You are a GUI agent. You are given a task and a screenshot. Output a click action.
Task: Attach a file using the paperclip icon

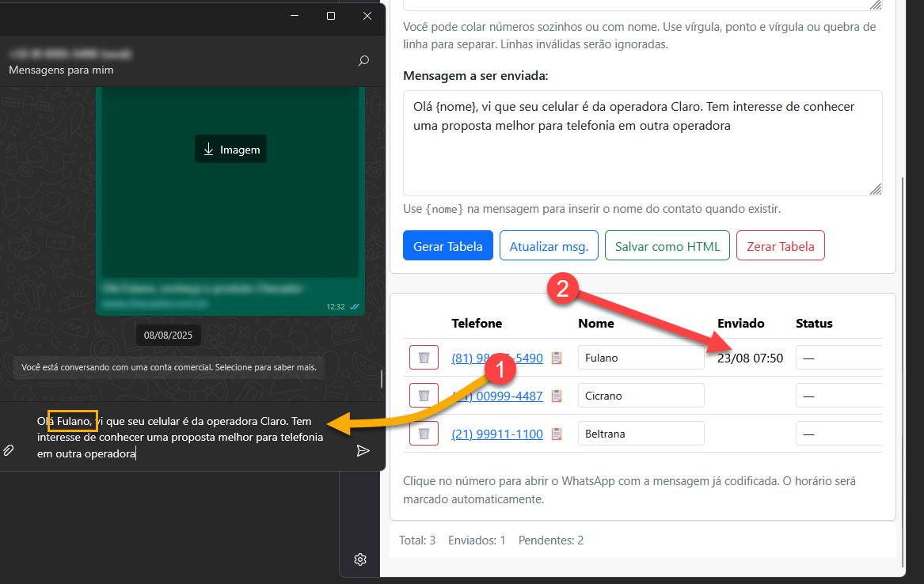9,450
